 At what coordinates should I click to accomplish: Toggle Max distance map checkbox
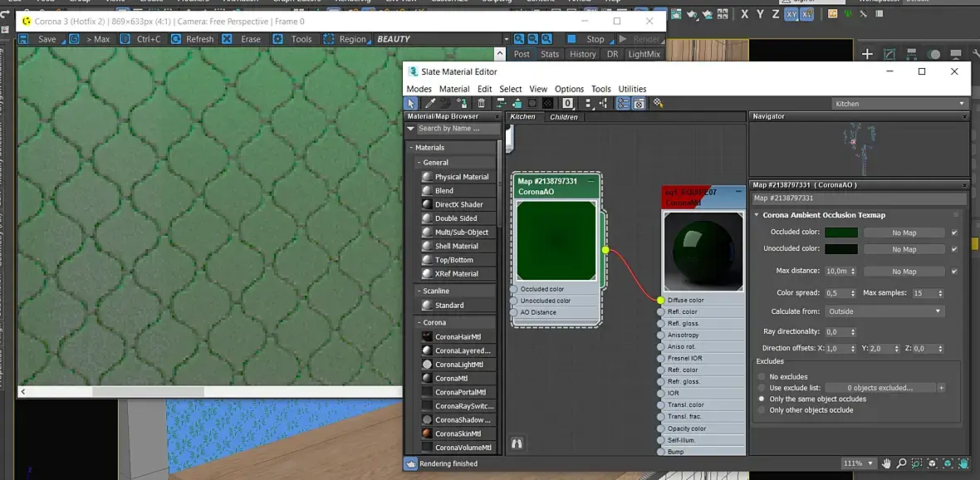click(953, 272)
